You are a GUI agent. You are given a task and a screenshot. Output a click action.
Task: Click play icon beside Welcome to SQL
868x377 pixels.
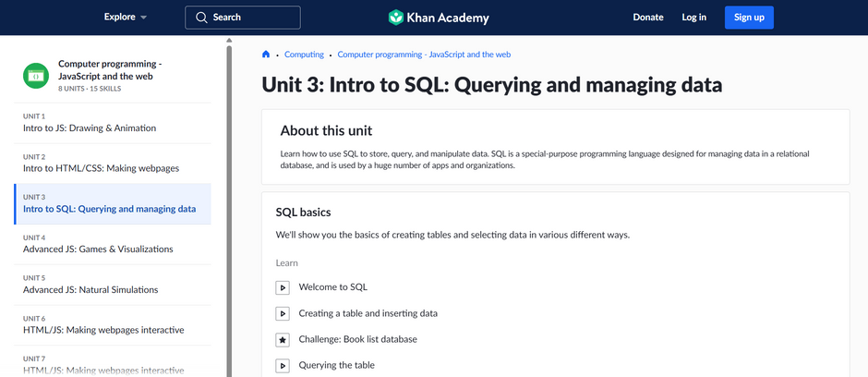pyautogui.click(x=283, y=287)
